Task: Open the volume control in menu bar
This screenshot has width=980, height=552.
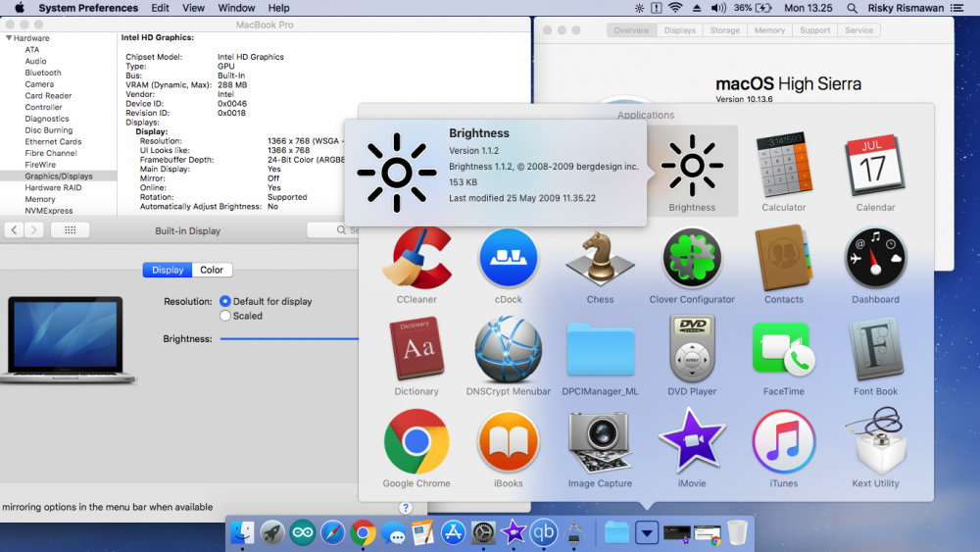Action: point(718,8)
